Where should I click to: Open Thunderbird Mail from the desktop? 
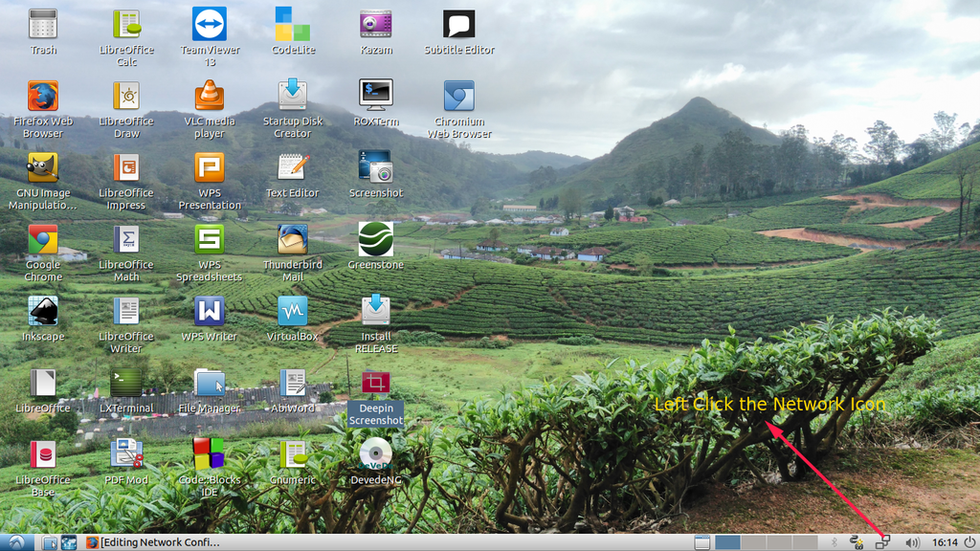pos(292,240)
